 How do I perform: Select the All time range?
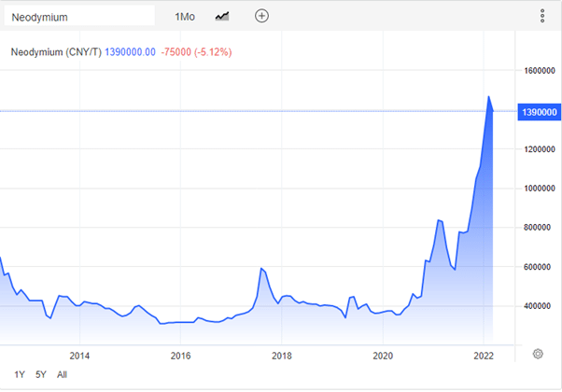pos(62,375)
